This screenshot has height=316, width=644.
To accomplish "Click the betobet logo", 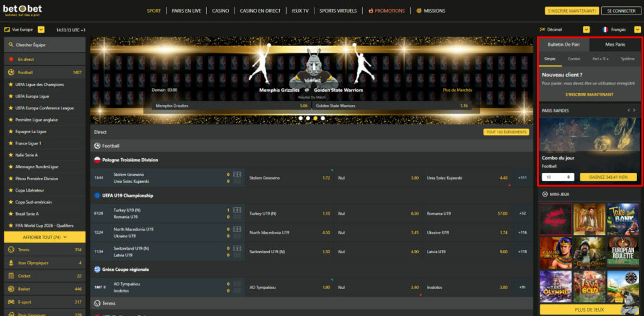I will (23, 11).
